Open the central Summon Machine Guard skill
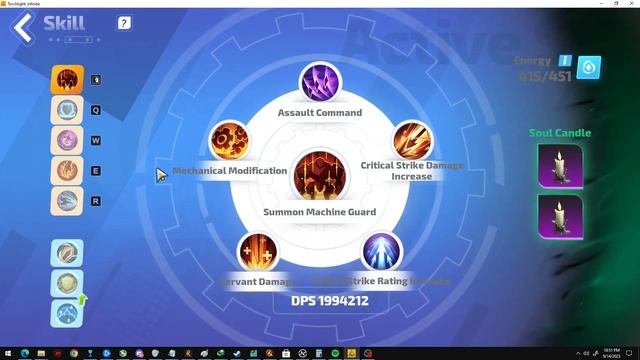 [x=320, y=176]
